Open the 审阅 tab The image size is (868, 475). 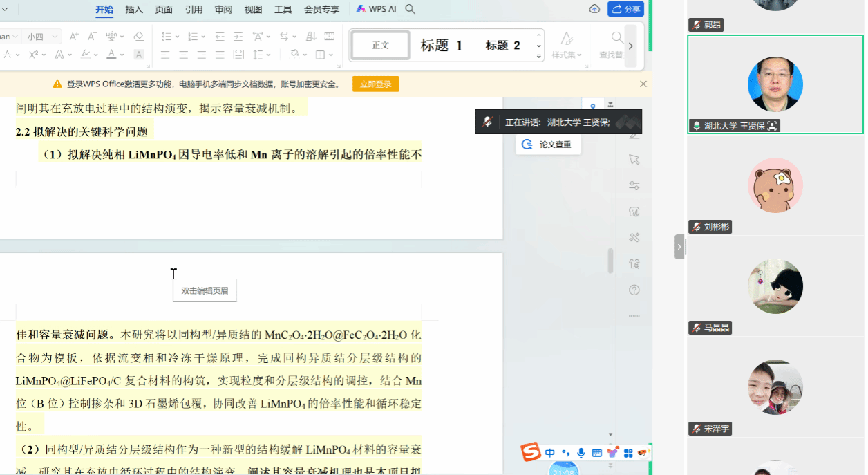point(223,9)
